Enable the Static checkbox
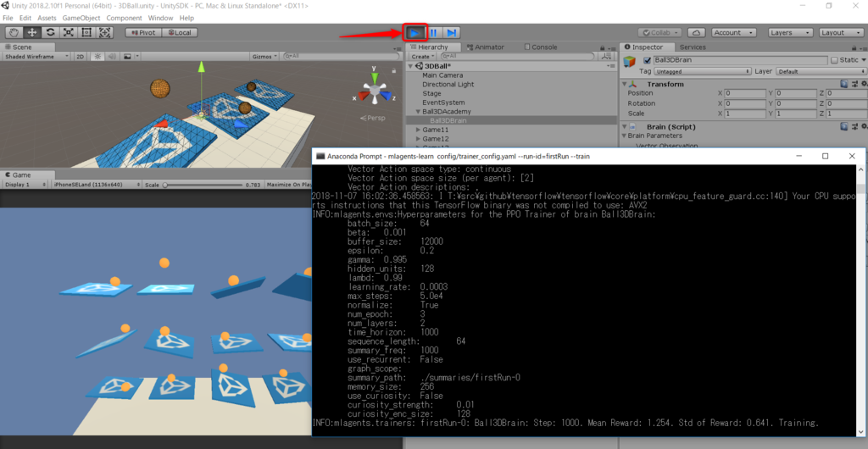Image resolution: width=868 pixels, height=449 pixels. tap(834, 60)
